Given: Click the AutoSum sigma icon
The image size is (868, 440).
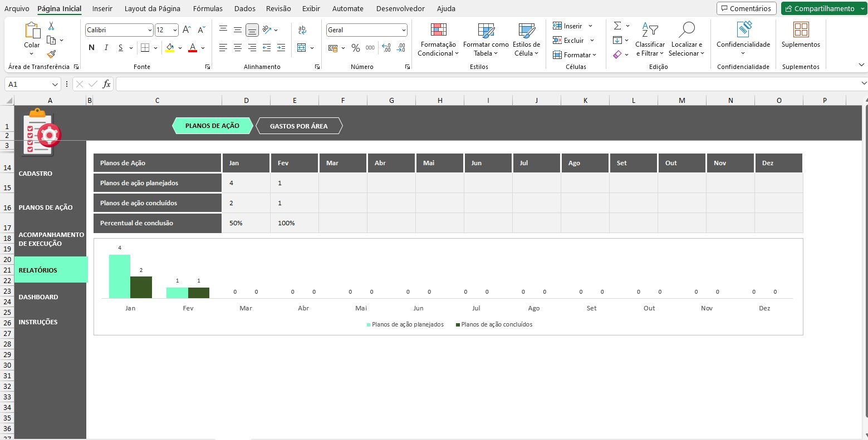Looking at the screenshot, I should 617,26.
